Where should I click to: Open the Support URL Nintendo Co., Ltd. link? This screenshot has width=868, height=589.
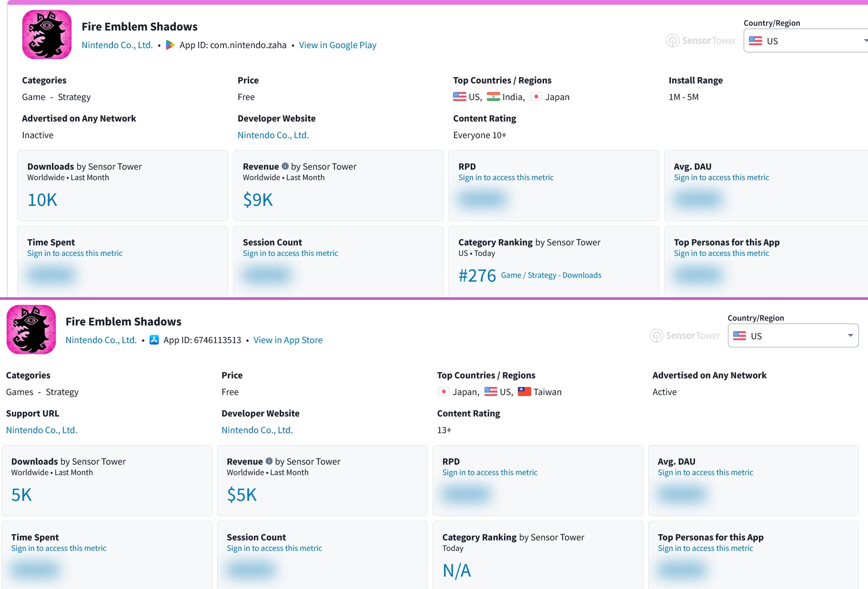[x=41, y=430]
